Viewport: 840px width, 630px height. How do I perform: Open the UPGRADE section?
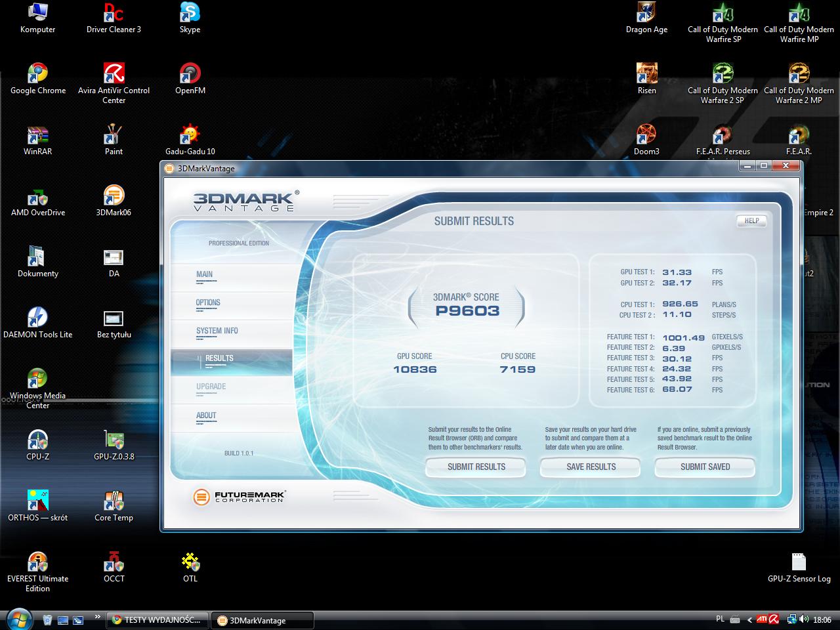231,390
